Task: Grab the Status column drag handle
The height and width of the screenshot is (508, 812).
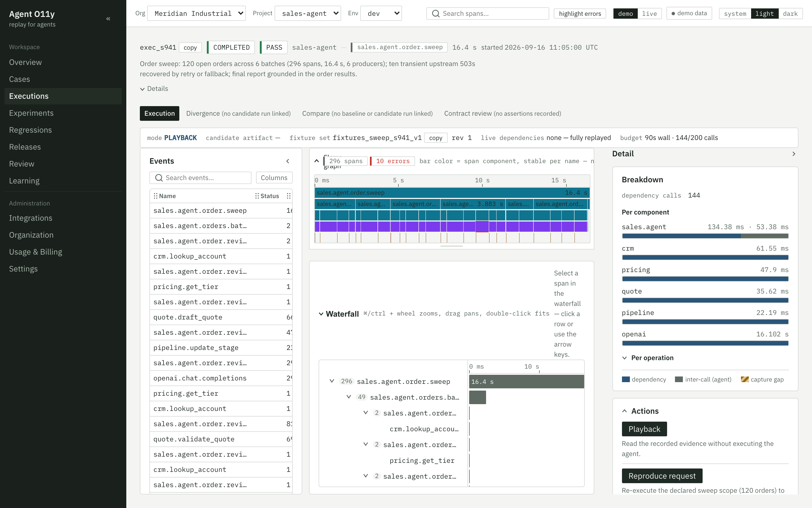Action: [x=257, y=196]
